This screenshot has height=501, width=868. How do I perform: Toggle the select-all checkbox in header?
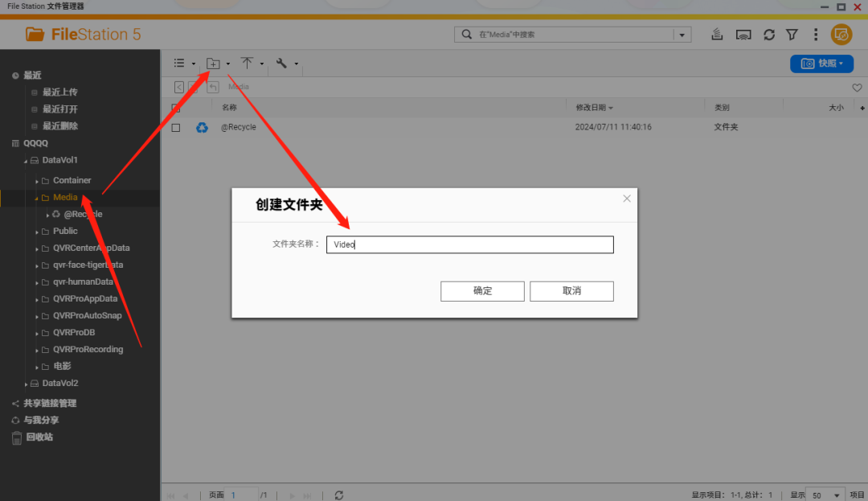(176, 108)
